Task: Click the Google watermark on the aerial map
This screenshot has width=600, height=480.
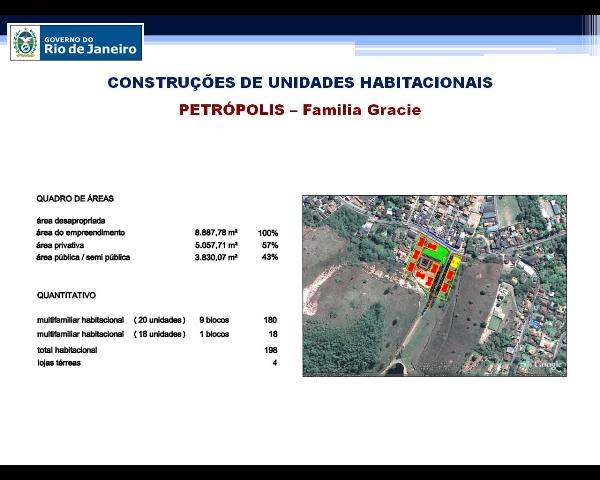Action: point(547,365)
